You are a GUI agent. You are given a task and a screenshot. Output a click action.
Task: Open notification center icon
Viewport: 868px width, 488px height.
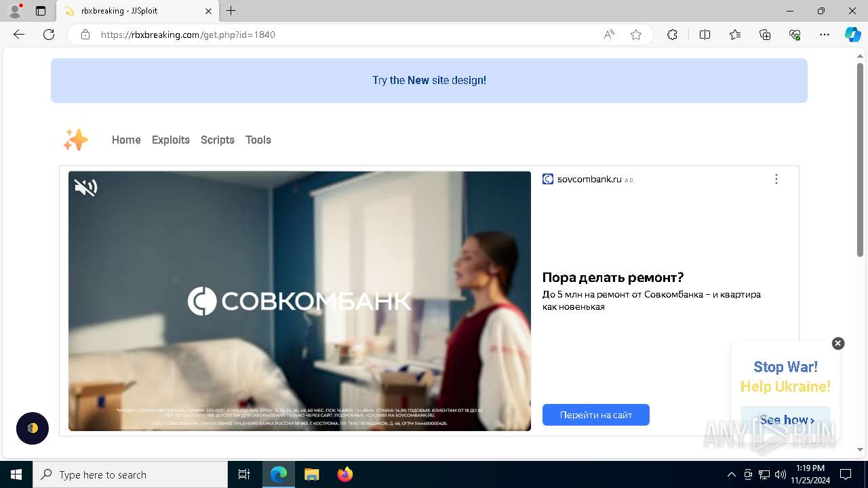pos(846,474)
